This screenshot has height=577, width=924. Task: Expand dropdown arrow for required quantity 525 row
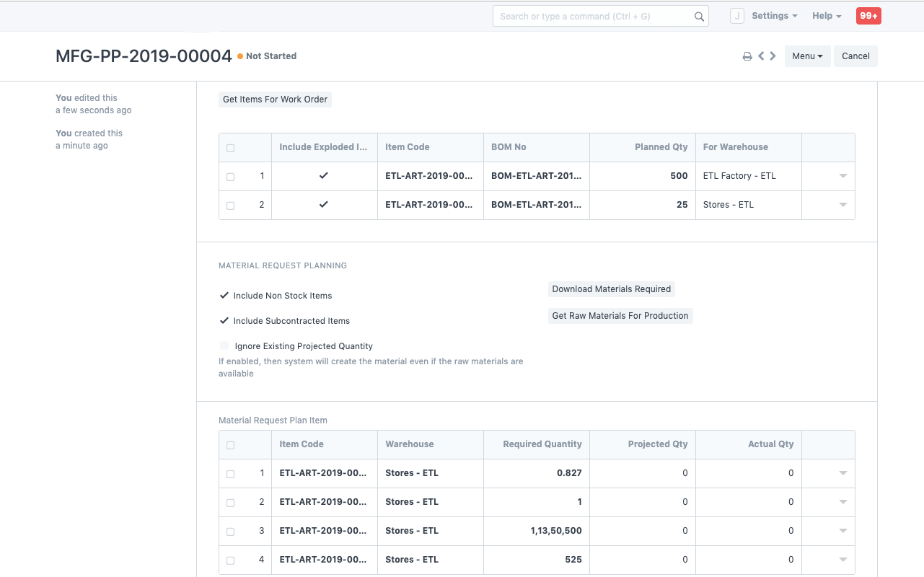(842, 560)
